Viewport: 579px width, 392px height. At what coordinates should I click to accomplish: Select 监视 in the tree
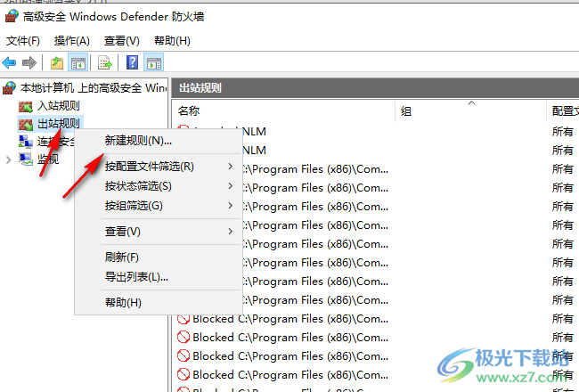[48, 159]
